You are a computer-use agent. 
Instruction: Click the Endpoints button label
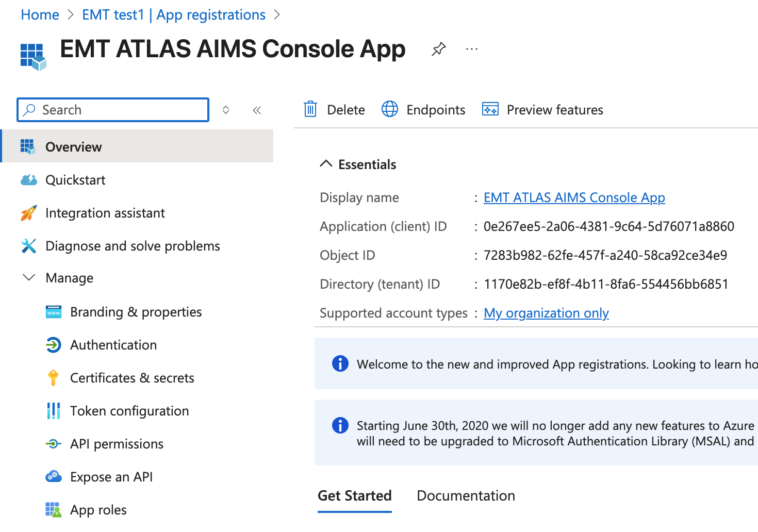pos(436,110)
